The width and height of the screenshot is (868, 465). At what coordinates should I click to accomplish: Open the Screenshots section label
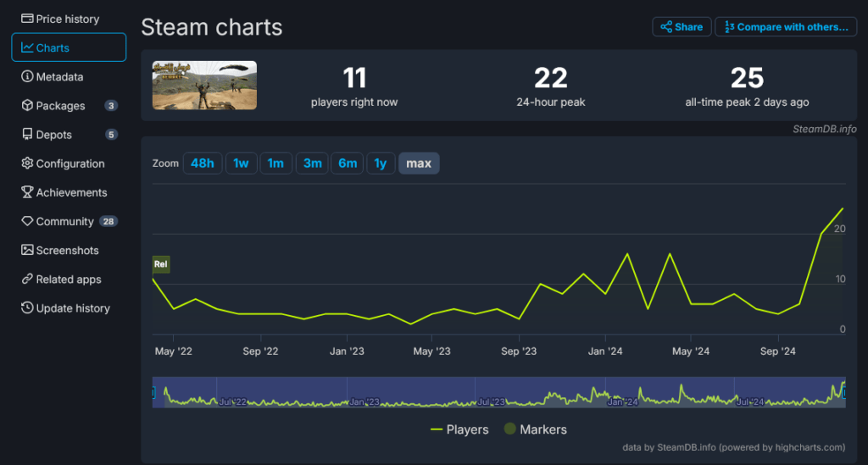(68, 251)
